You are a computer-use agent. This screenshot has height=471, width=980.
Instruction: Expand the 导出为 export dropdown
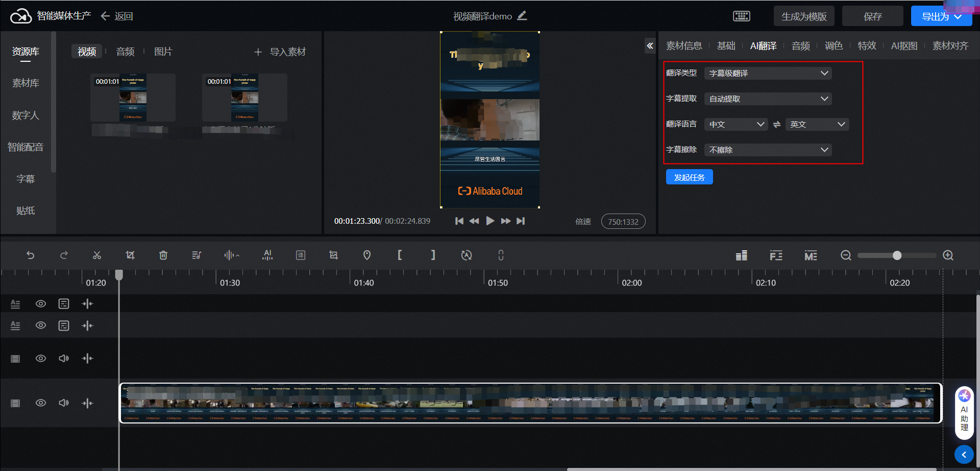coord(942,16)
